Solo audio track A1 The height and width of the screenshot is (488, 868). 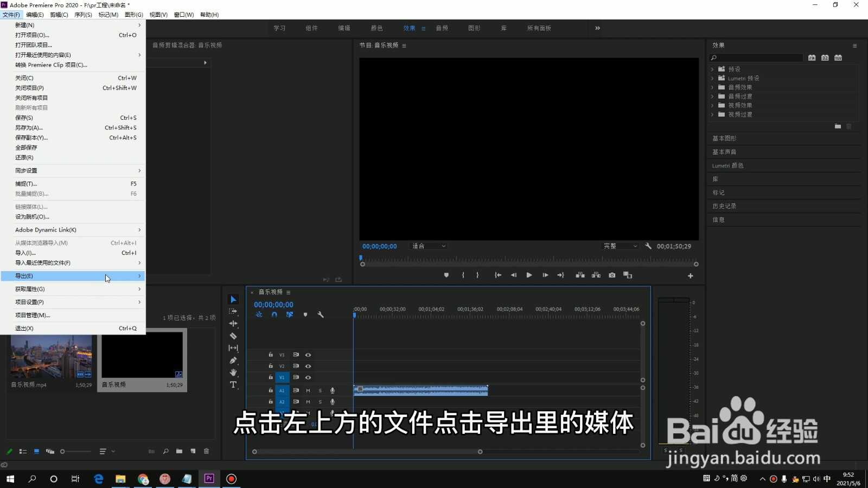[x=320, y=390]
